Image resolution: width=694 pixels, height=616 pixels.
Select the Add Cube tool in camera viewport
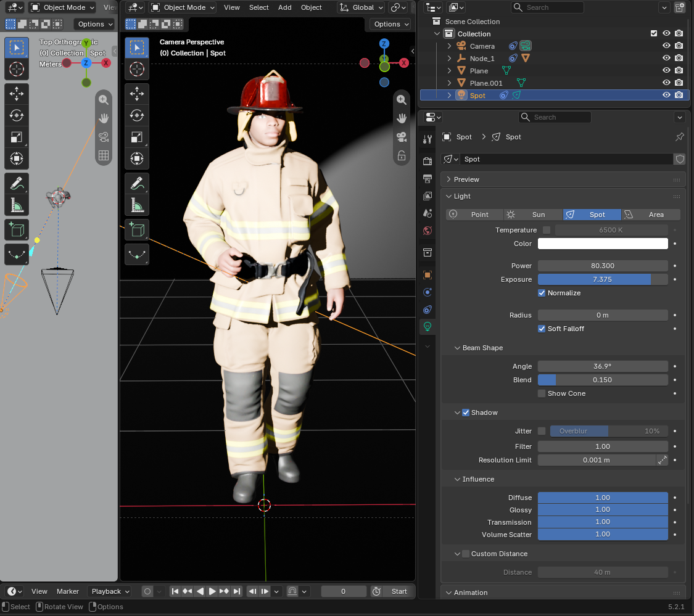pos(137,229)
